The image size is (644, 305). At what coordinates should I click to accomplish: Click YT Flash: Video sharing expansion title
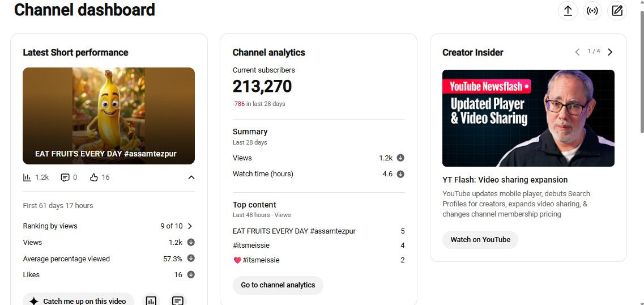[x=505, y=180]
